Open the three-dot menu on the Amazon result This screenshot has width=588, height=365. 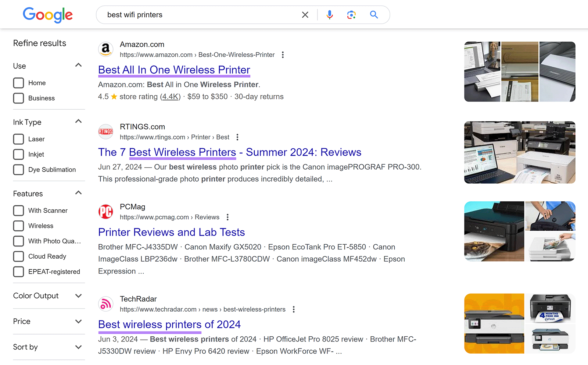coord(283,54)
